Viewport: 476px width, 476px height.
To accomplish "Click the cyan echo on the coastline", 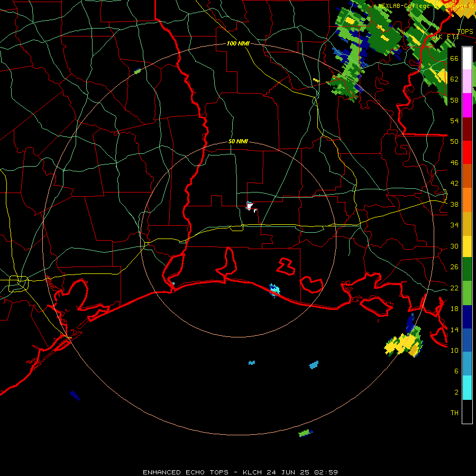I will pos(274,290).
